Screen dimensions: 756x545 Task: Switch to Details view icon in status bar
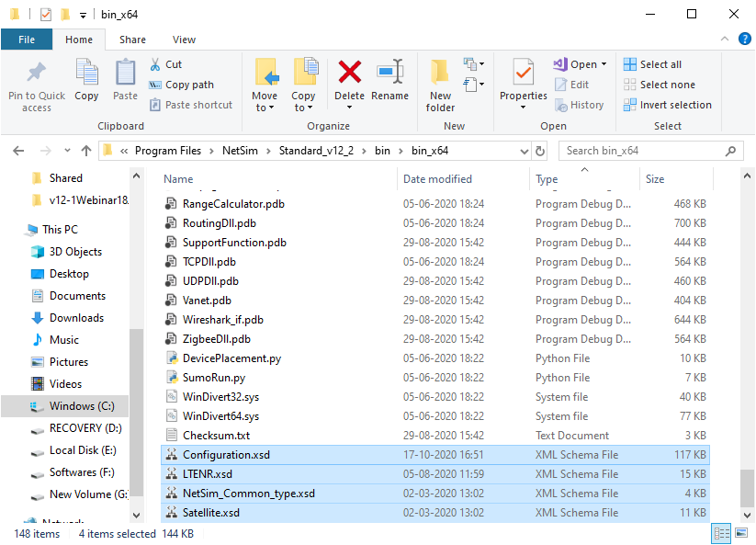click(x=721, y=533)
